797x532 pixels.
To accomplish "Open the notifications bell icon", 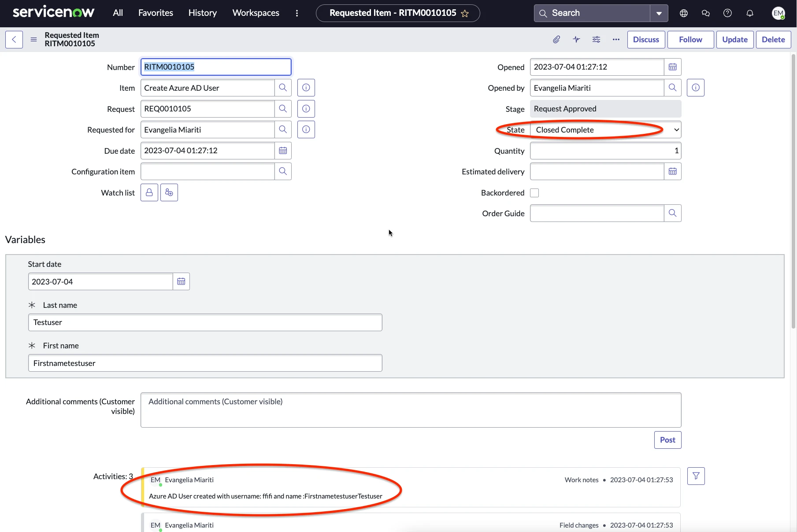I will pyautogui.click(x=750, y=13).
